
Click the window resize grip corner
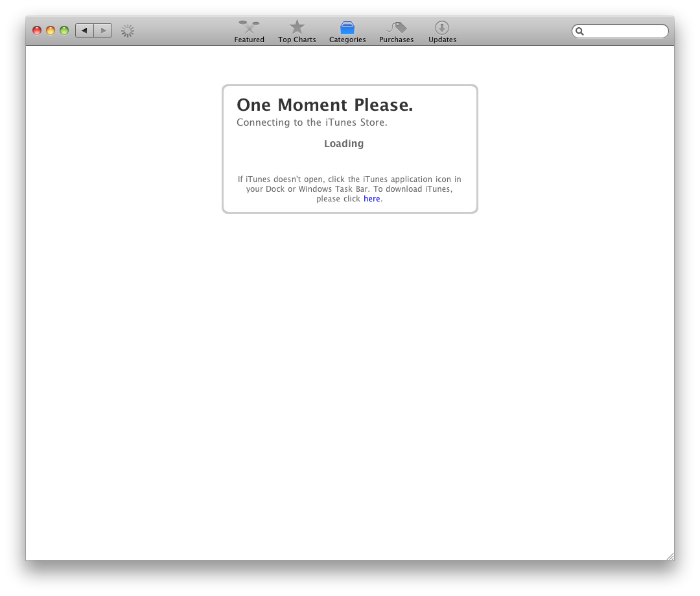coord(670,556)
